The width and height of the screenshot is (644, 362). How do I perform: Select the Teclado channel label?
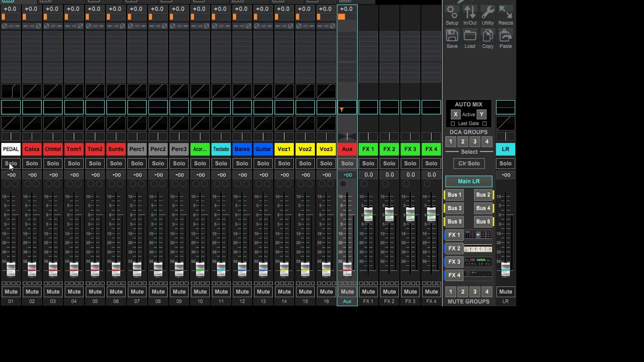coord(221,149)
